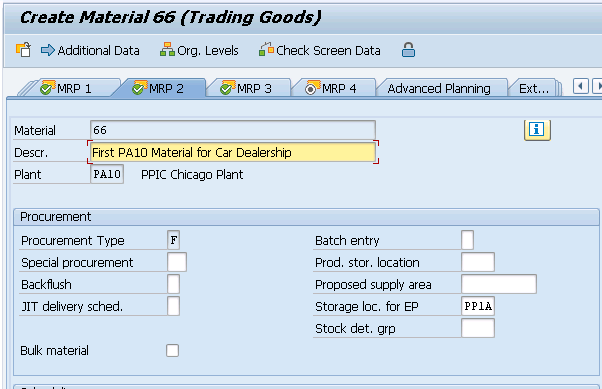This screenshot has width=602, height=389.
Task: Run Check Screen Data
Action: 319,50
